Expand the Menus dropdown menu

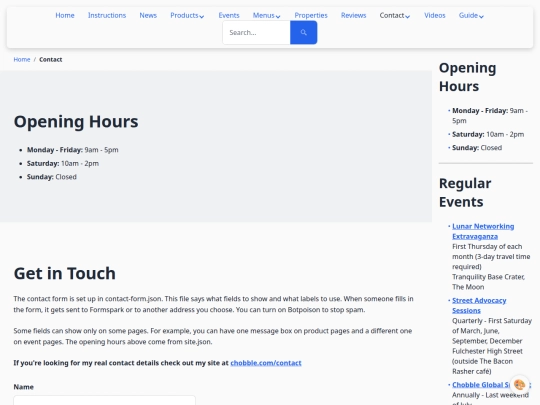267,15
